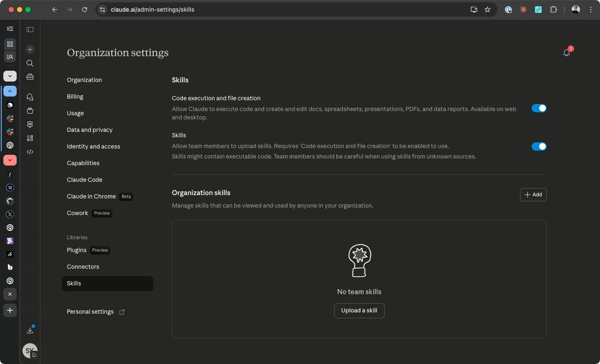Open Identity and access settings
Viewport: 600px width, 364px height.
pyautogui.click(x=93, y=146)
